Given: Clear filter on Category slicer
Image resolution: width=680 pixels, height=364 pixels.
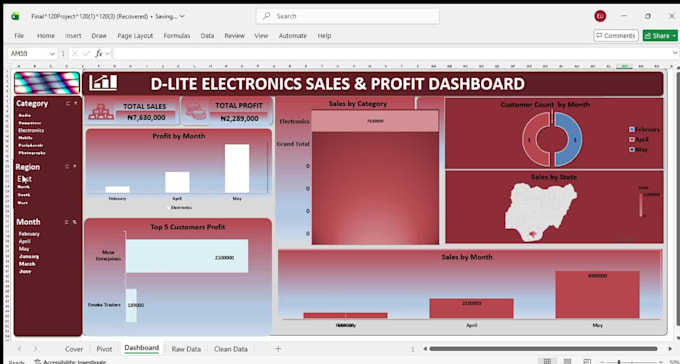Looking at the screenshot, I should click(75, 104).
